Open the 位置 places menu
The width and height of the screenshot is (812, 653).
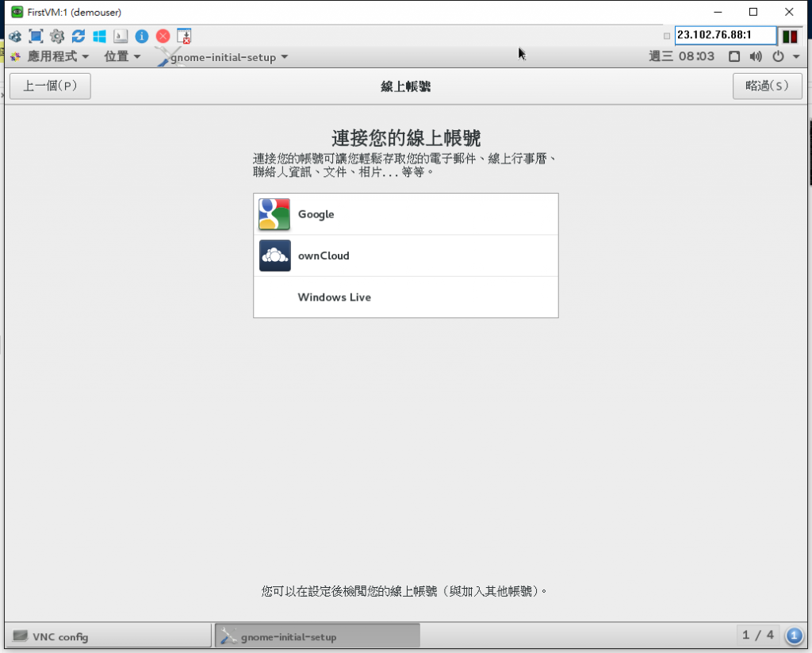[x=122, y=56]
